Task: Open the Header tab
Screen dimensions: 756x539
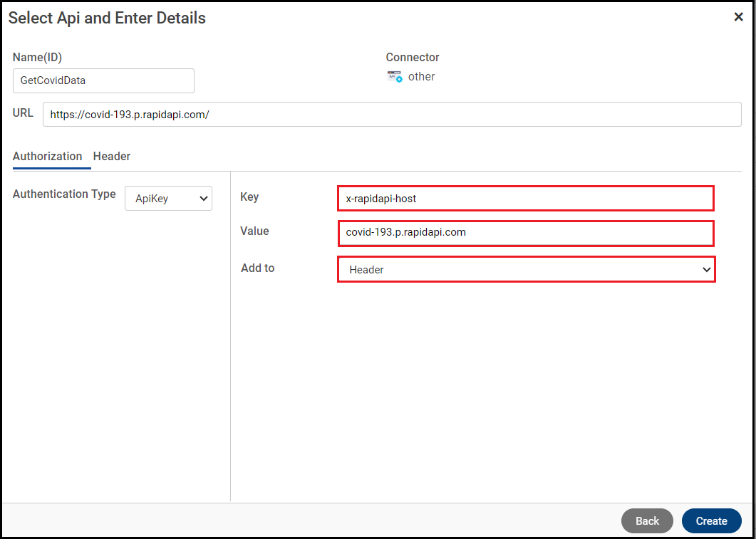Action: tap(112, 156)
